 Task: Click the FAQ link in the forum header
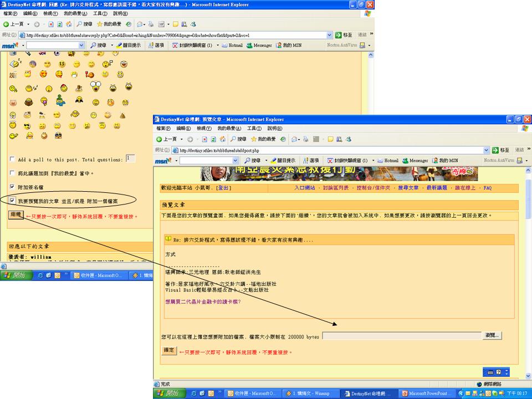486,188
